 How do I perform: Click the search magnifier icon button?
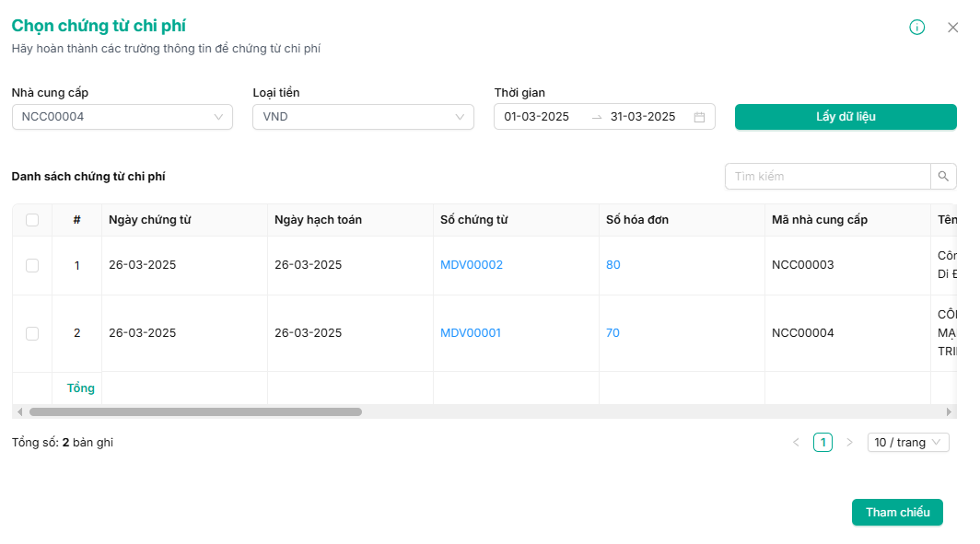(x=943, y=176)
